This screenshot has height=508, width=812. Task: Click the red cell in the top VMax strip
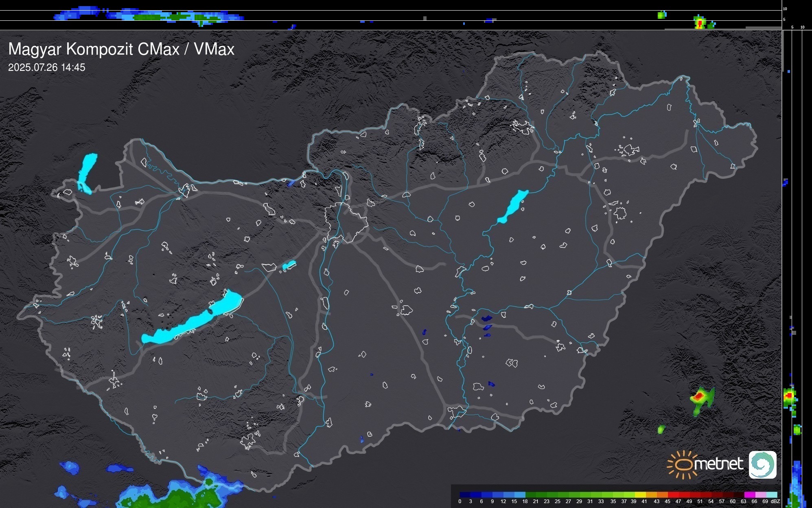pos(699,24)
